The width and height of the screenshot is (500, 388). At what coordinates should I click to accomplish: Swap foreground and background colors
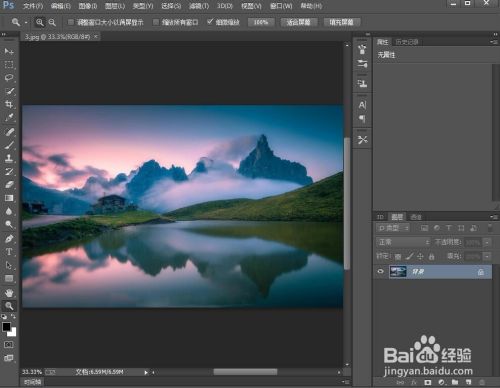tap(13, 316)
